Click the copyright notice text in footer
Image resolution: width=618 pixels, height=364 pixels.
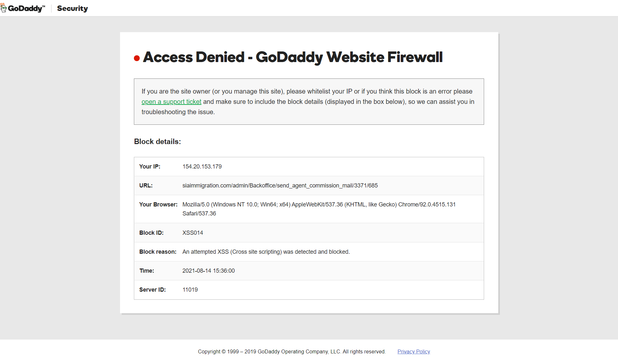pyautogui.click(x=292, y=351)
